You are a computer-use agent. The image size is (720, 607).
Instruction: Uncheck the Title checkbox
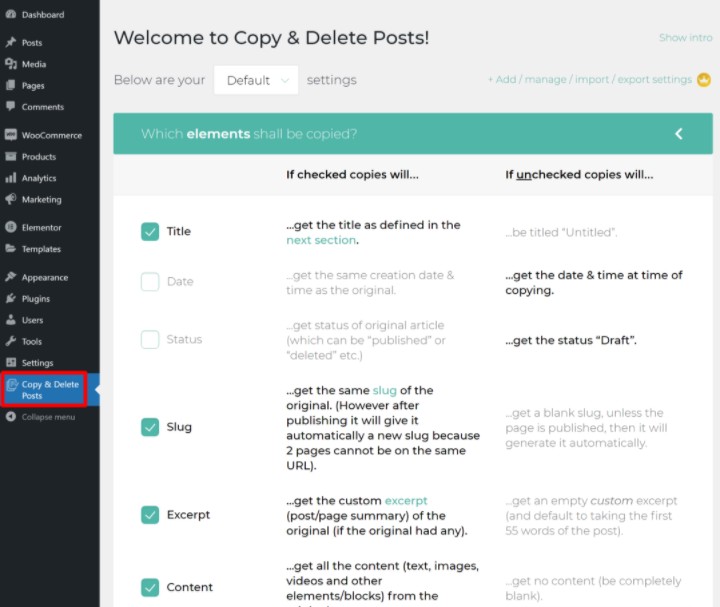(150, 232)
